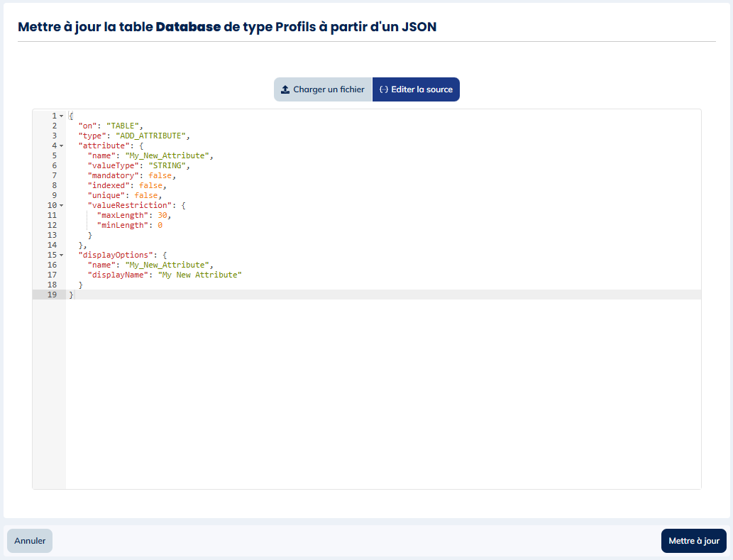Switch to the Charger un fichier tab
733x560 pixels.
(x=323, y=89)
